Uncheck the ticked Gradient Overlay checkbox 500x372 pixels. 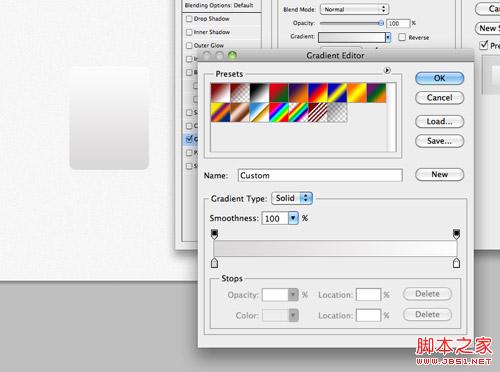click(189, 139)
